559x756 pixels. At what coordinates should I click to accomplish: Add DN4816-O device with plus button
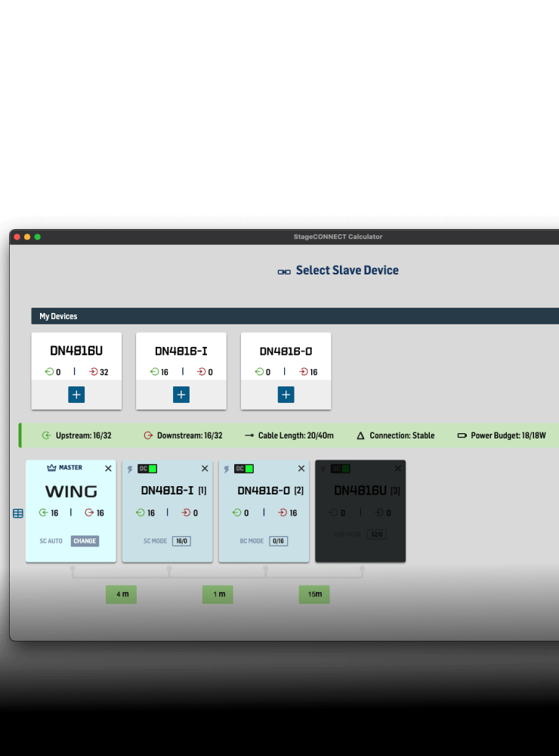[x=286, y=395]
